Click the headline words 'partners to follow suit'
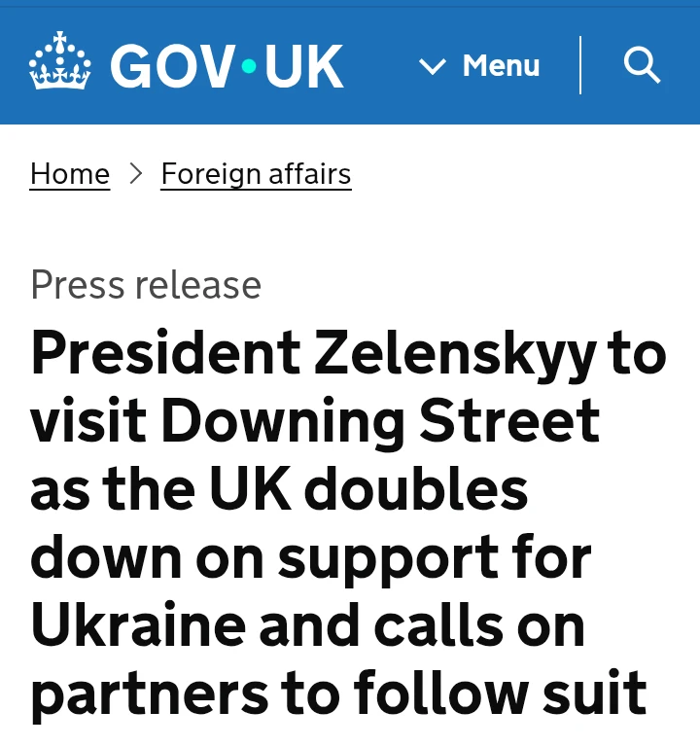 [338, 694]
